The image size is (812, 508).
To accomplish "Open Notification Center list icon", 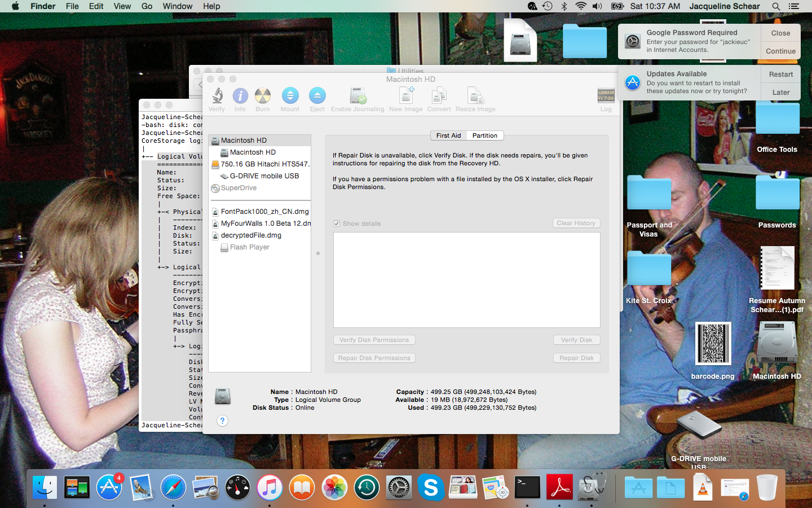I will 794,6.
